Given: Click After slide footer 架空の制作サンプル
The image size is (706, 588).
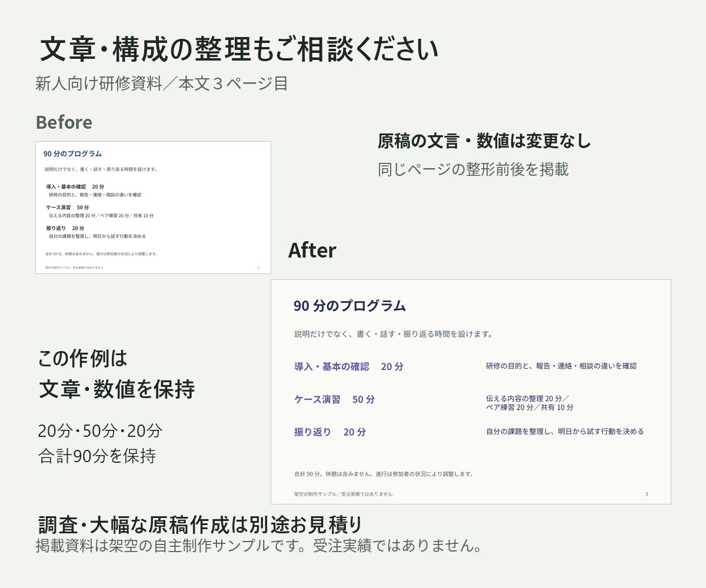Looking at the screenshot, I should 343,494.
